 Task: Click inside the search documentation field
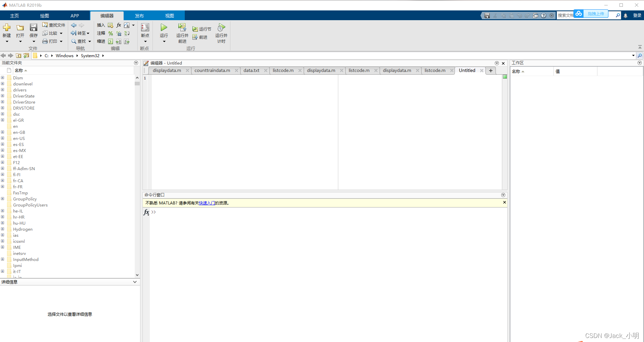pos(565,15)
